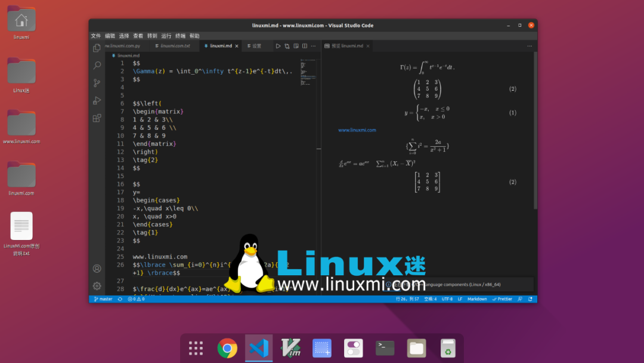Open editor's more actions ellipsis menu

(x=314, y=46)
